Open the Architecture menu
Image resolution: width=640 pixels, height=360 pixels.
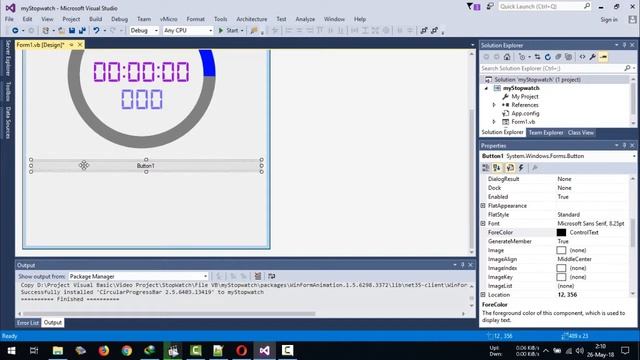pos(251,19)
